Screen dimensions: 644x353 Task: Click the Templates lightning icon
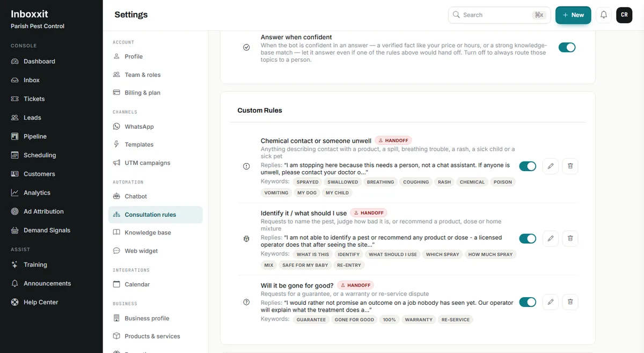click(x=116, y=144)
